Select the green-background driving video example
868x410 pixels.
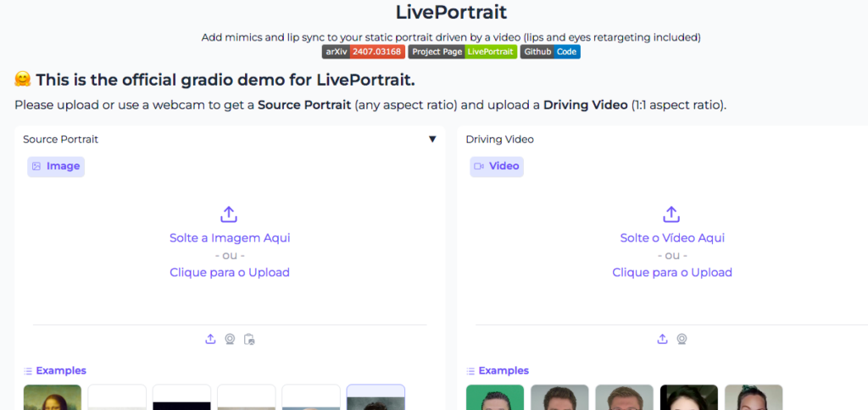click(495, 397)
